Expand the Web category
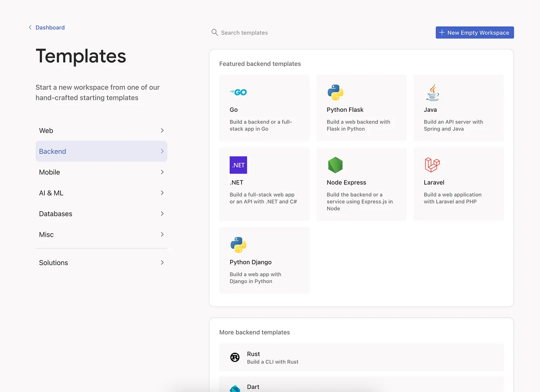Screen dimensions: 540x392 pos(101,130)
